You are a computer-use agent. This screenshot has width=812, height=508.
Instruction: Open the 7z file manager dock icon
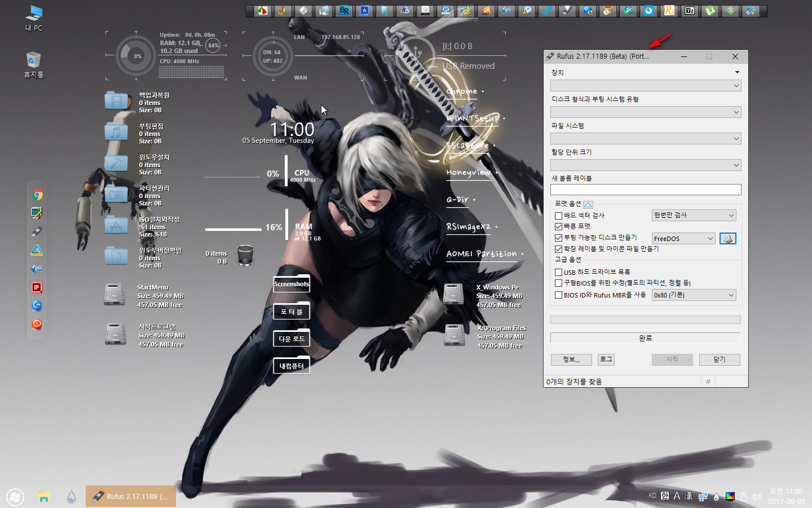[690, 11]
